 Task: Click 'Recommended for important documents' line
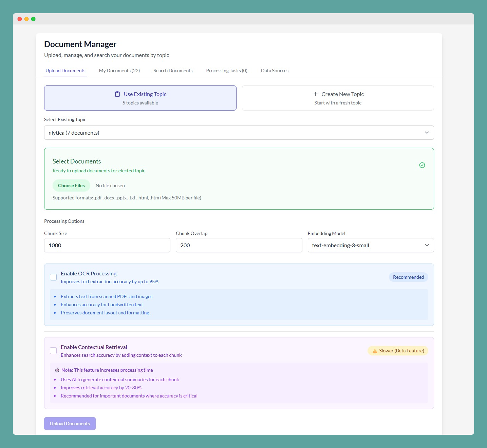pyautogui.click(x=129, y=396)
